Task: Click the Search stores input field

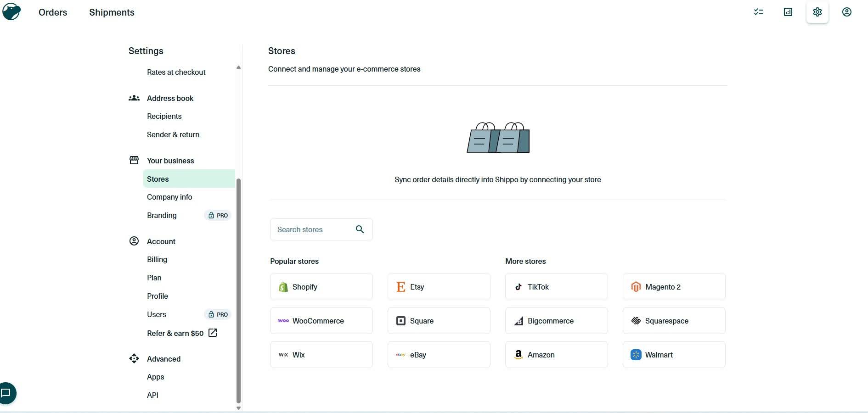Action: pyautogui.click(x=321, y=229)
